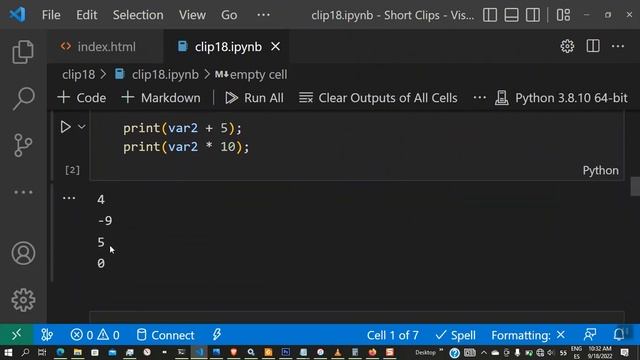Toggle the Spell checker status item
Screen dimensions: 640x360
(456, 336)
